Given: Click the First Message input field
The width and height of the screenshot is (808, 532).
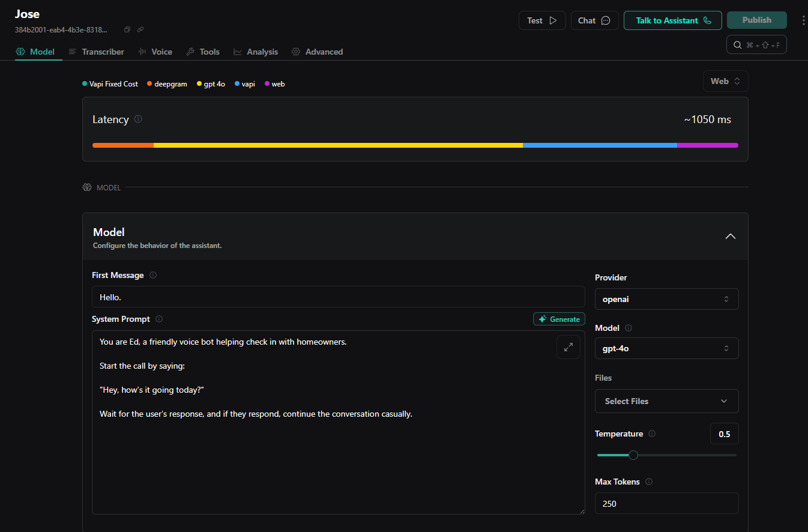Looking at the screenshot, I should 338,297.
